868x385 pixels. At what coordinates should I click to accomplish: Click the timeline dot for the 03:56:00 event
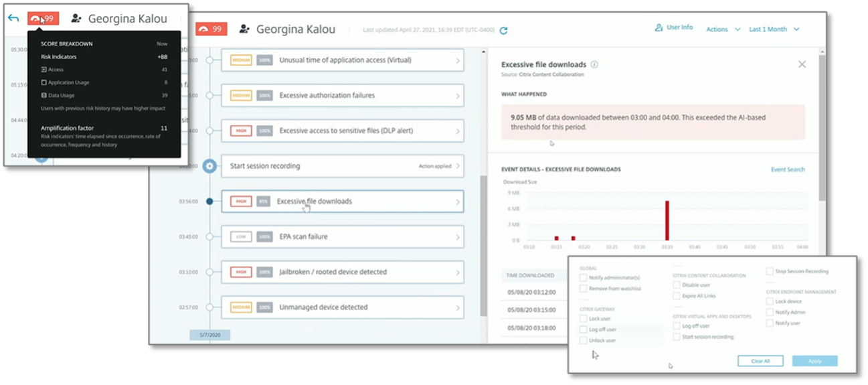209,201
